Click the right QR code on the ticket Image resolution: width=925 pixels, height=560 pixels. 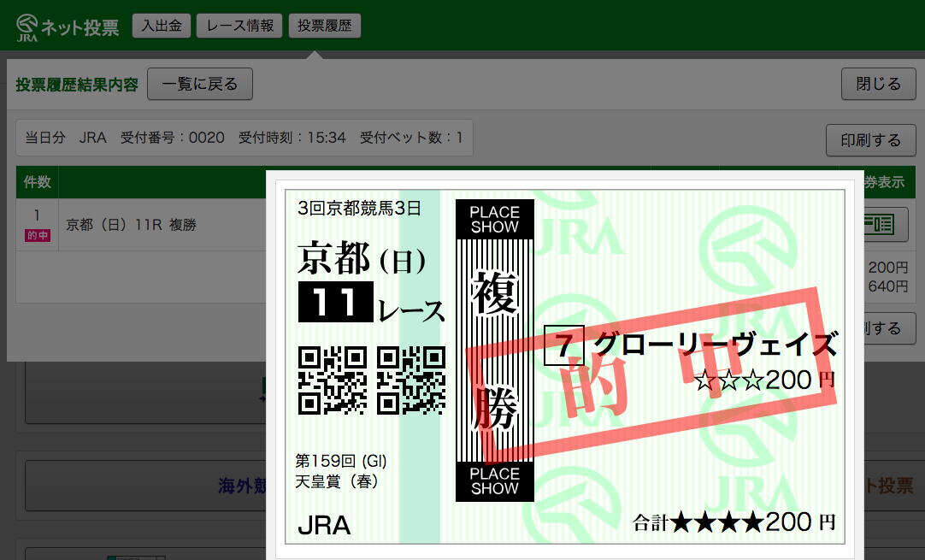click(x=411, y=380)
